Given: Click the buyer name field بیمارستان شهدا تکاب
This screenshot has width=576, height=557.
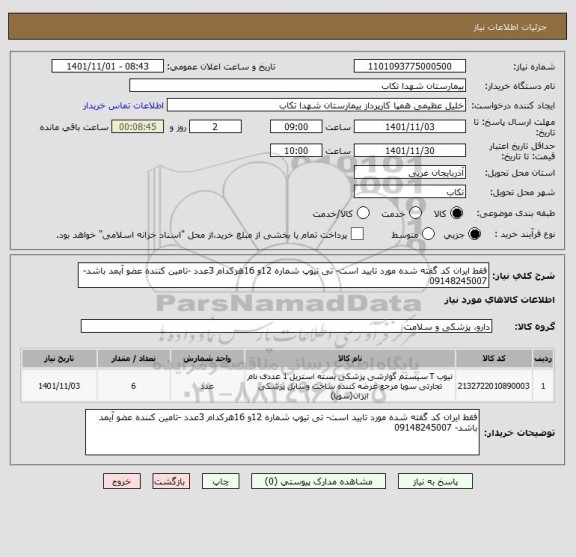Looking at the screenshot, I should (x=298, y=86).
